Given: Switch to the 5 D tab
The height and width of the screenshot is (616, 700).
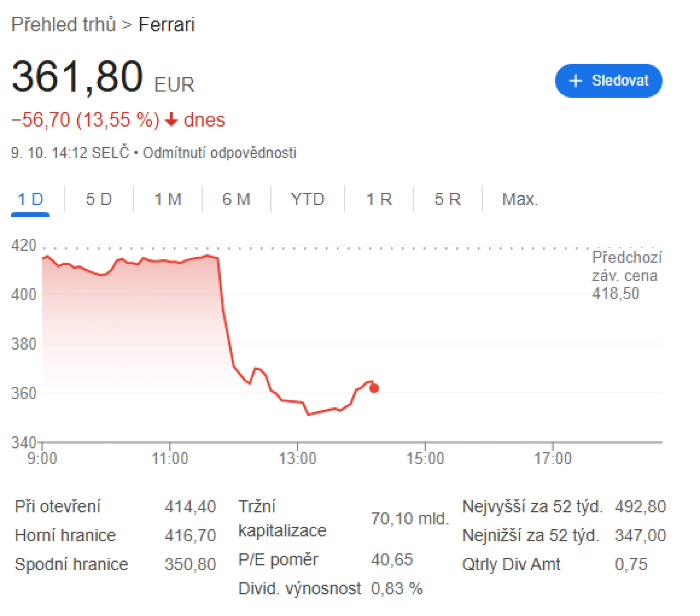Looking at the screenshot, I should click(99, 199).
